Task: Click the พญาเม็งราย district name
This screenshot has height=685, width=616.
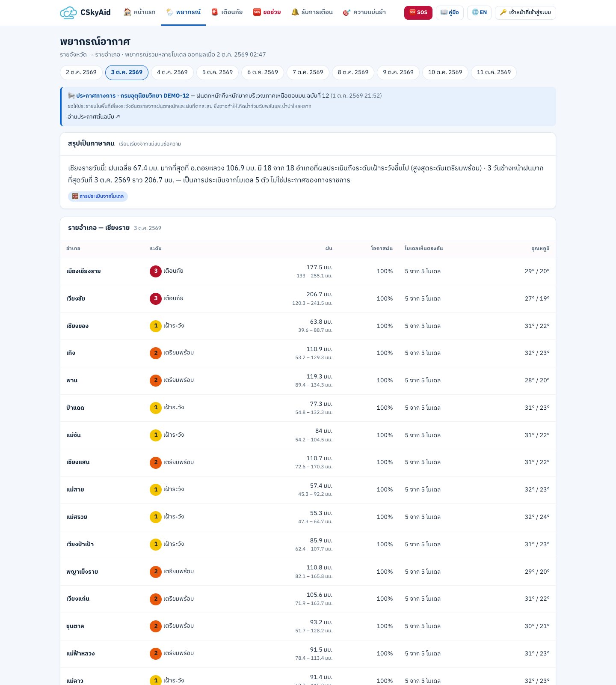Action: coord(82,572)
